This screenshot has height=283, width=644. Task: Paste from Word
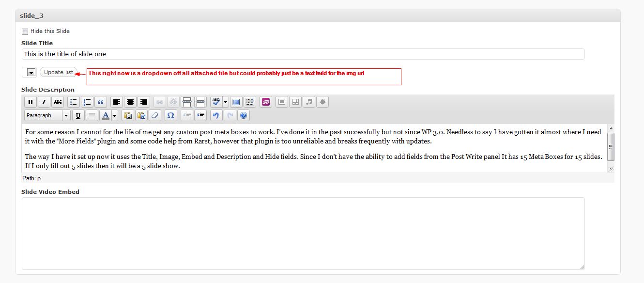(x=141, y=115)
